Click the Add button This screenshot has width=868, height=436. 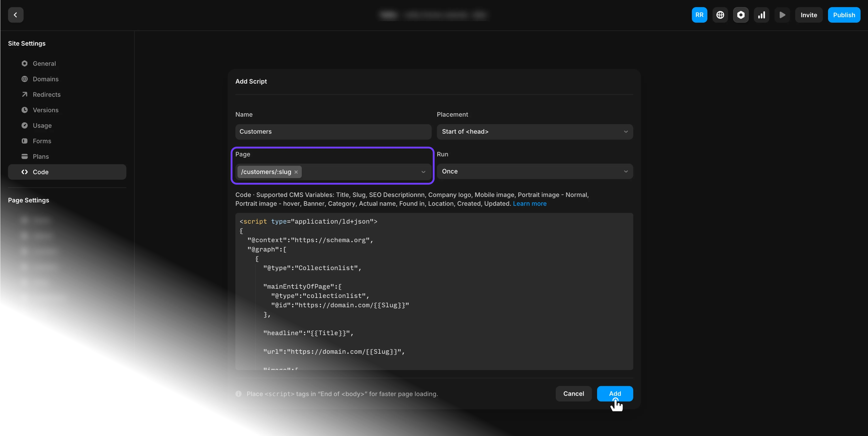point(615,394)
